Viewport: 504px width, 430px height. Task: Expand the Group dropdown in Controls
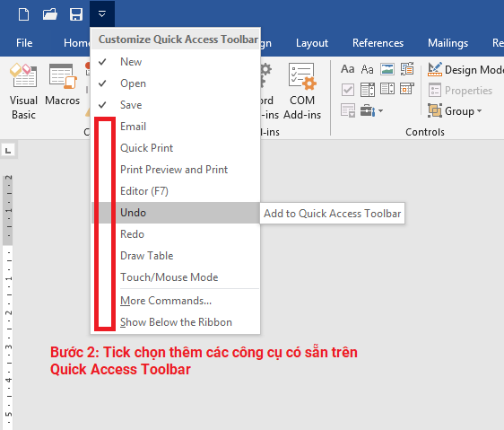pyautogui.click(x=456, y=111)
